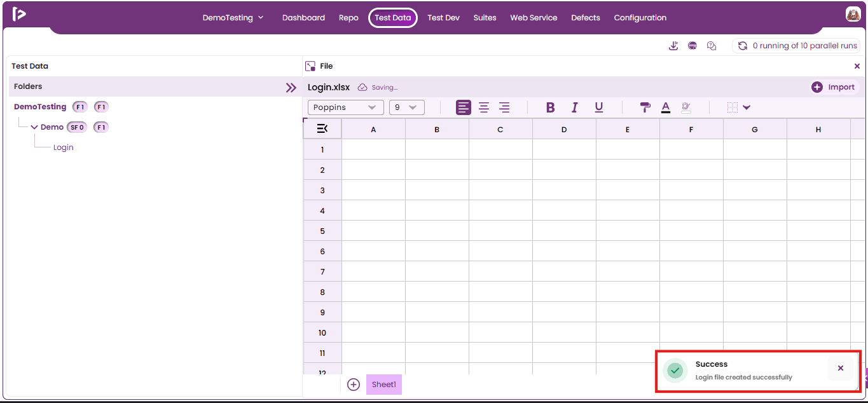The width and height of the screenshot is (868, 403).
Task: Add a new sheet with plus icon
Action: pos(354,385)
